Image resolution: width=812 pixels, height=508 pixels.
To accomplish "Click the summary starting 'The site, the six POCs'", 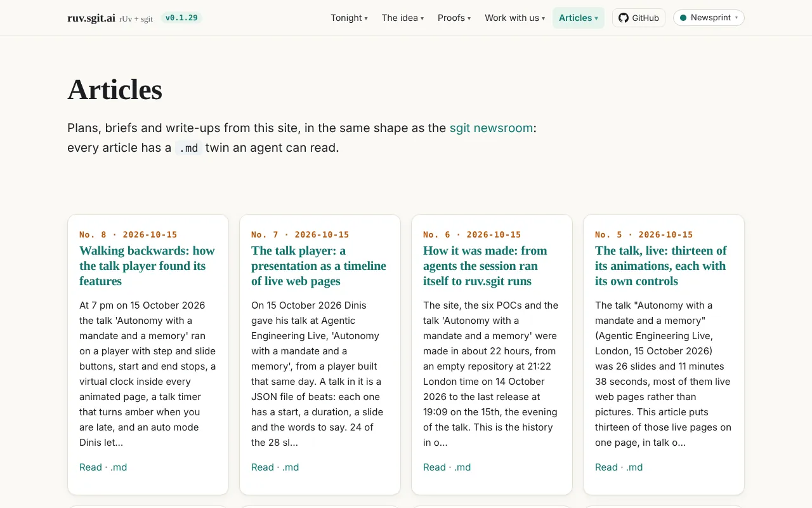I will (491, 373).
